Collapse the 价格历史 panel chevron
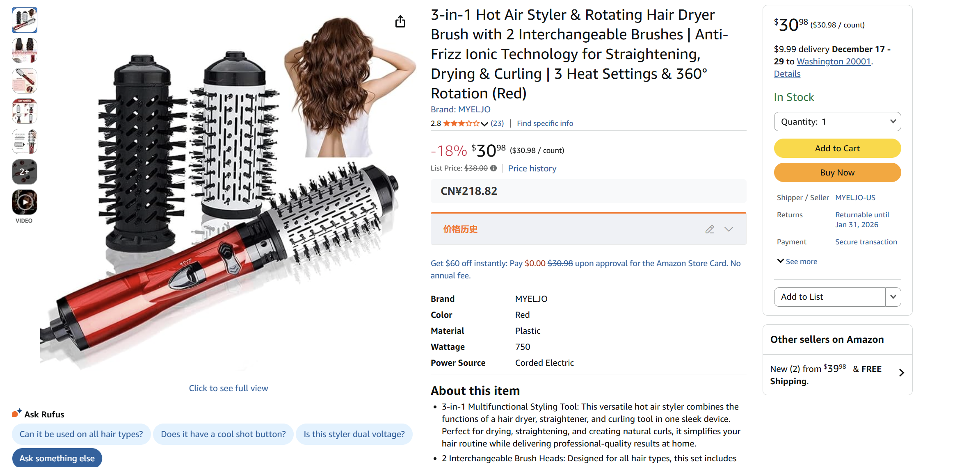The image size is (980, 467). 729,229
